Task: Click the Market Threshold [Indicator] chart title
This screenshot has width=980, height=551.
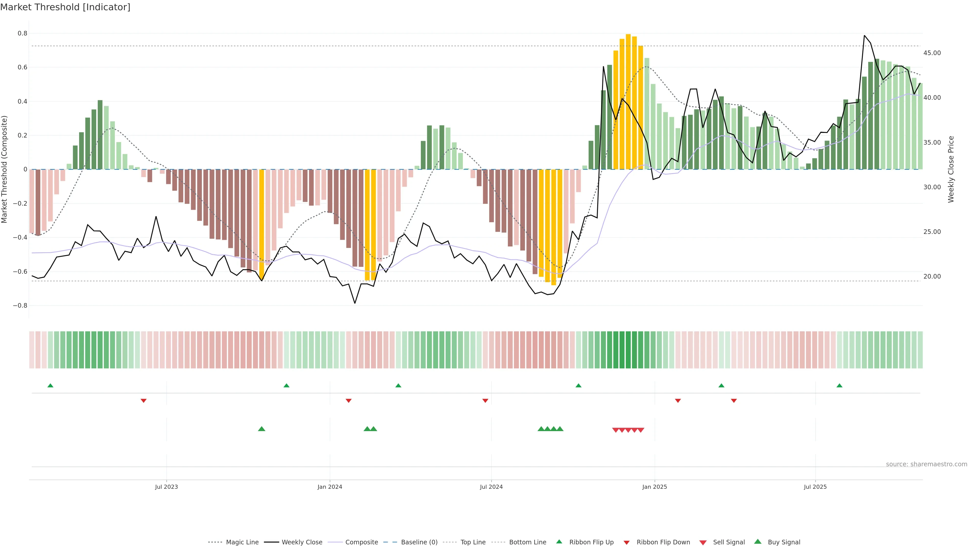Action: click(x=65, y=7)
